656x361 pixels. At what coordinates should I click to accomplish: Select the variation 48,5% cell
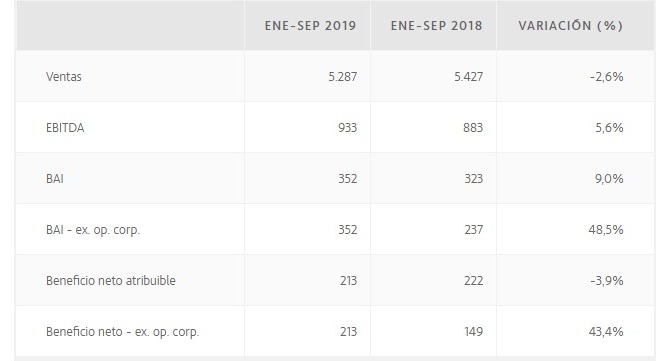tap(606, 230)
